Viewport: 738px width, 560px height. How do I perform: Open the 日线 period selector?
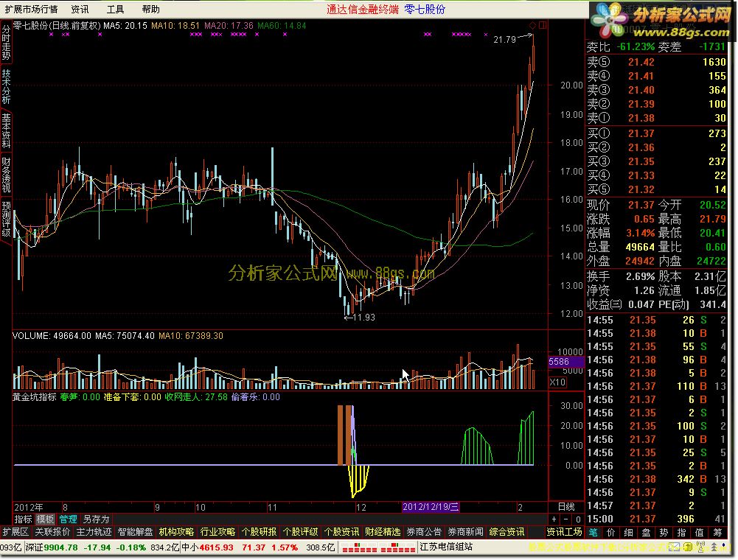click(x=566, y=507)
